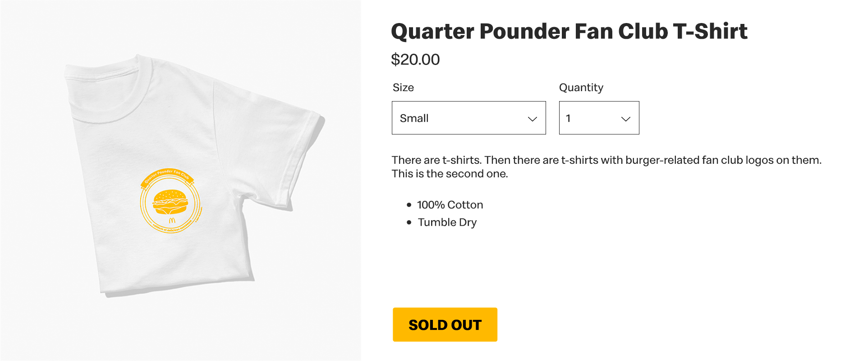This screenshot has height=361, width=868.
Task: Click the product description paragraph
Action: (x=606, y=167)
